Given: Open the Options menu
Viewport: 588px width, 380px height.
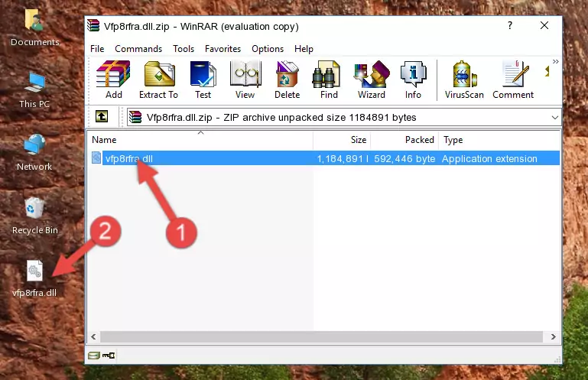Looking at the screenshot, I should (268, 49).
